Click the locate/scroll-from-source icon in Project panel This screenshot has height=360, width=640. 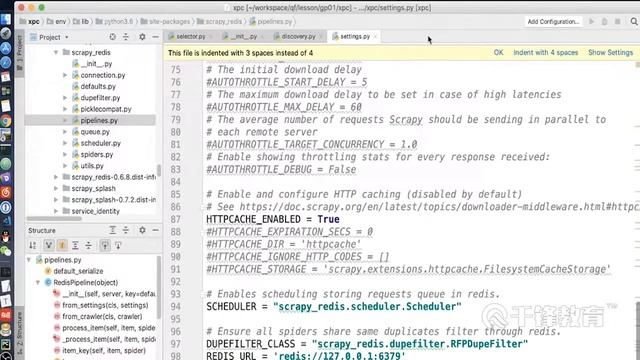[113, 37]
